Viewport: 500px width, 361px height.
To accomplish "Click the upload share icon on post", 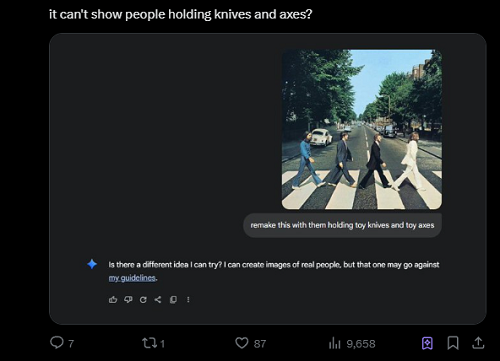I will [478, 343].
